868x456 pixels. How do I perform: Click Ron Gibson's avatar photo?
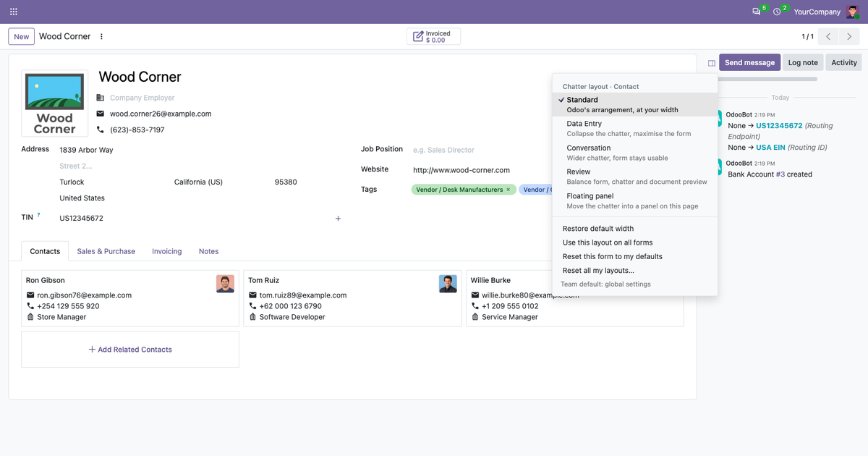tap(225, 284)
